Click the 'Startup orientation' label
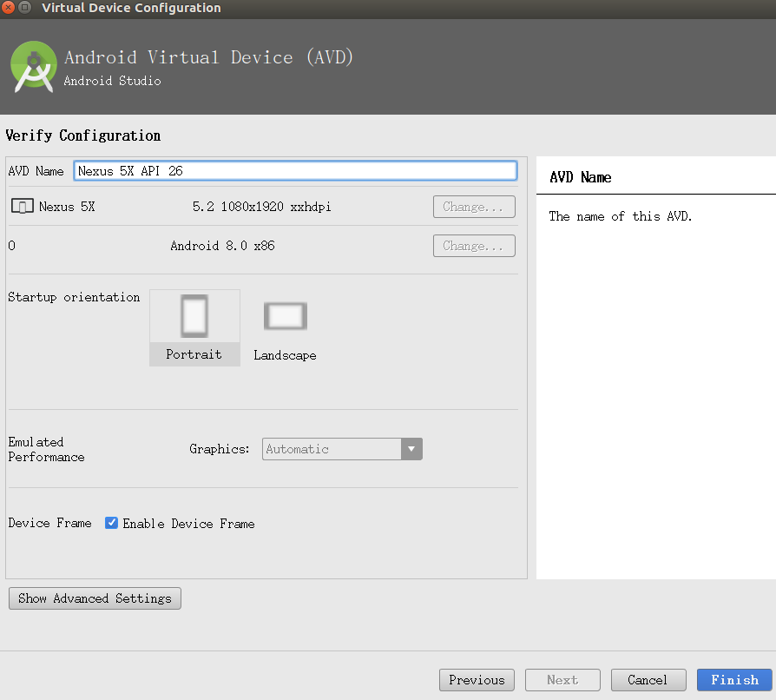This screenshot has height=700, width=776. 75,297
